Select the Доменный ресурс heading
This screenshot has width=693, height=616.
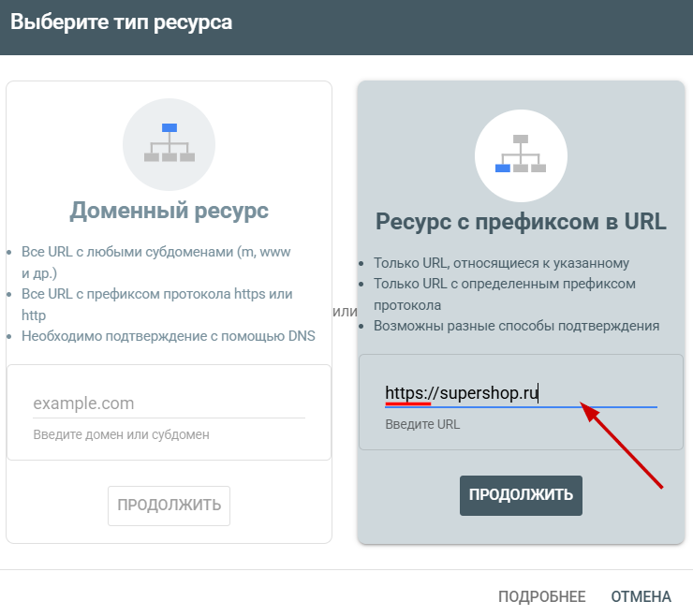[169, 211]
